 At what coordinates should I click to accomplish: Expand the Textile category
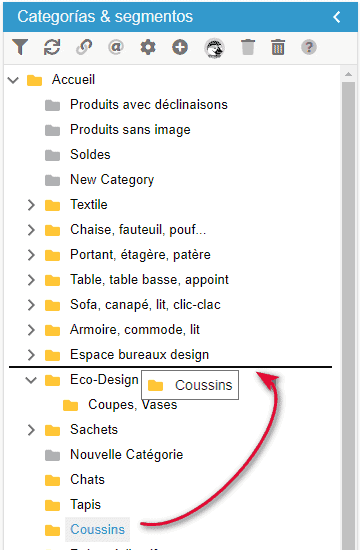coord(31,205)
